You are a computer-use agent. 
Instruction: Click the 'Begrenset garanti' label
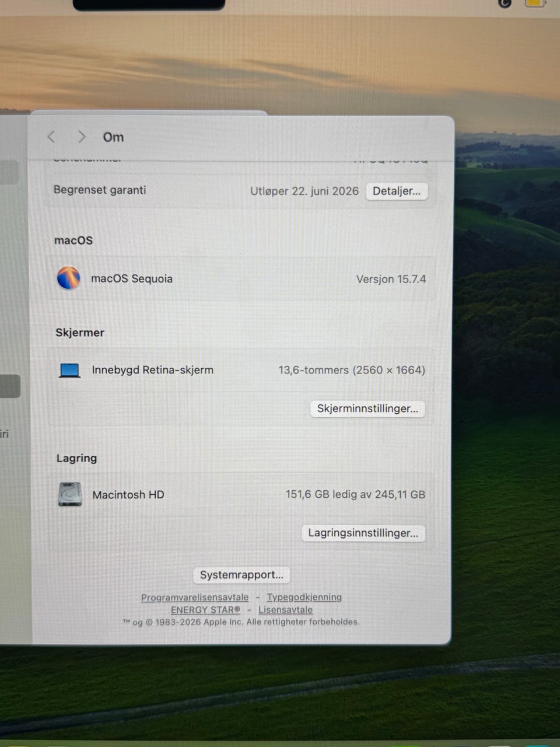(x=100, y=190)
